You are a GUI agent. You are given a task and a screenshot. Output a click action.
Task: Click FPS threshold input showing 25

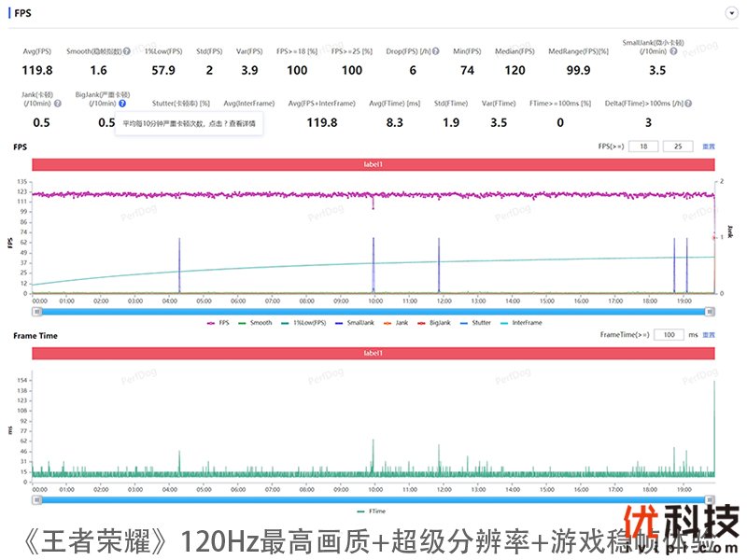(676, 147)
